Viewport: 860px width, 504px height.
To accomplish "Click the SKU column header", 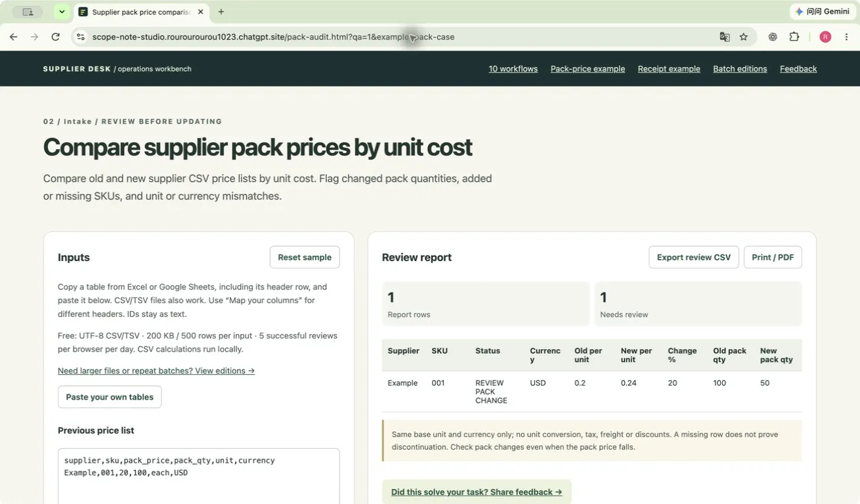I will (440, 351).
